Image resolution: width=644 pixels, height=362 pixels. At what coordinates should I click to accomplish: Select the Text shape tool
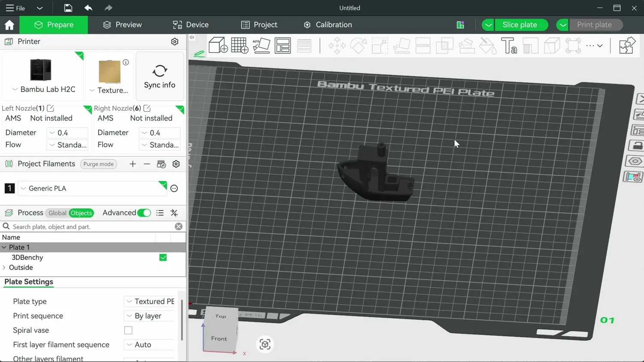(x=509, y=45)
